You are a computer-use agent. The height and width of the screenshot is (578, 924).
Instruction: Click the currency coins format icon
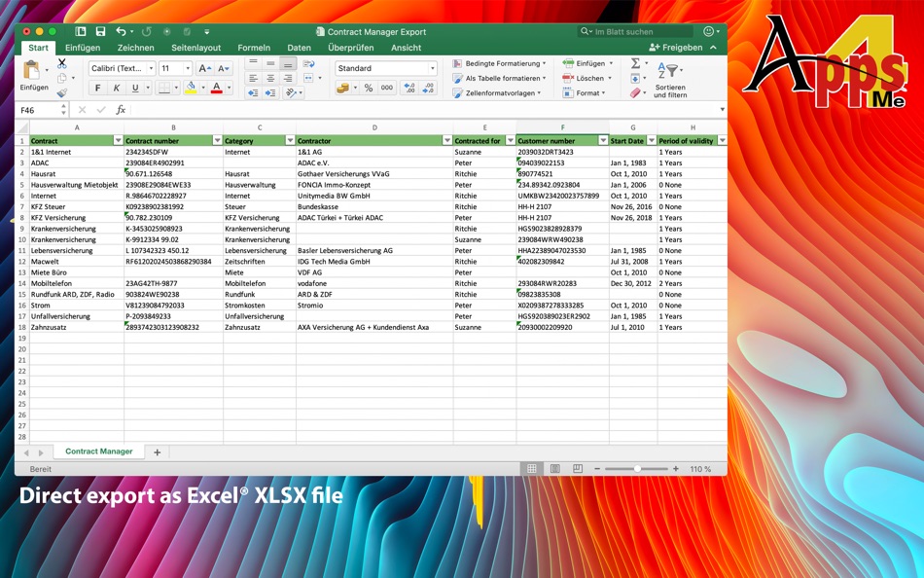[343, 88]
